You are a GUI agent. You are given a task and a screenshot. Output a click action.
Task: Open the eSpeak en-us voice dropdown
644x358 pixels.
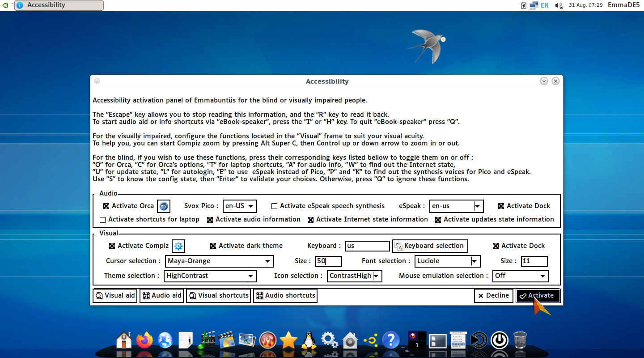click(457, 206)
